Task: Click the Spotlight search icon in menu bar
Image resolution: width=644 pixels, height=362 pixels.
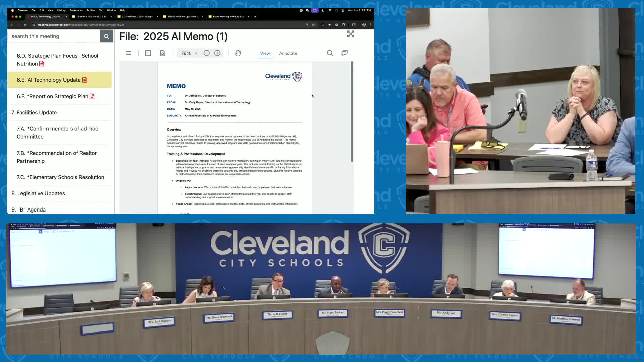Action: (x=337, y=10)
